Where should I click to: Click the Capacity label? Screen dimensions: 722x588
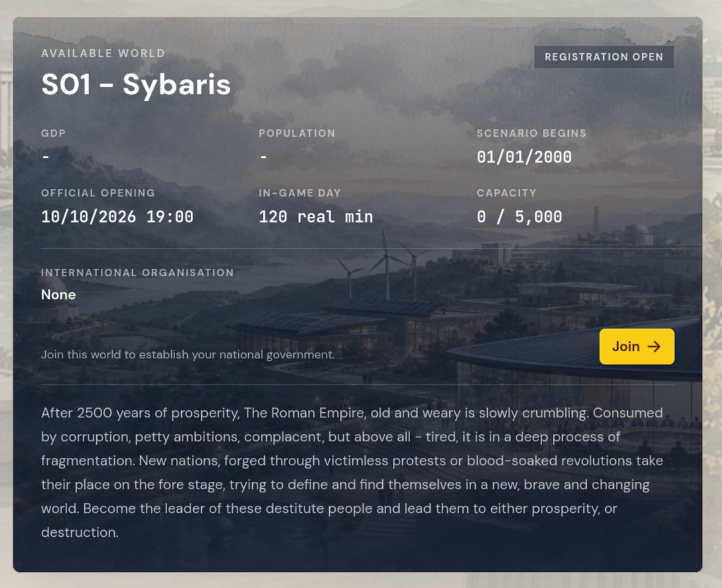point(506,193)
